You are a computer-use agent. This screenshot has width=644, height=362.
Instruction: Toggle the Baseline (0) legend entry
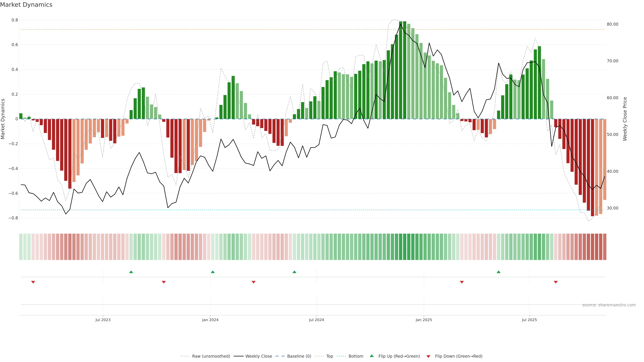299,356
